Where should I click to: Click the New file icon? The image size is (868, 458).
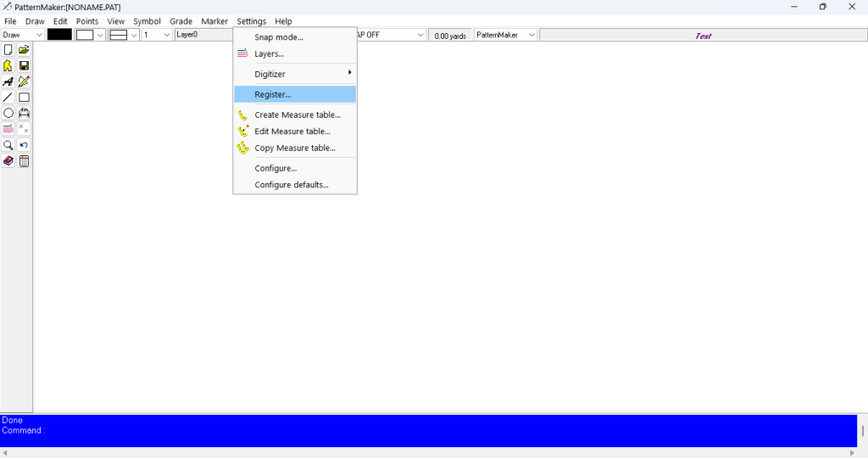point(8,50)
